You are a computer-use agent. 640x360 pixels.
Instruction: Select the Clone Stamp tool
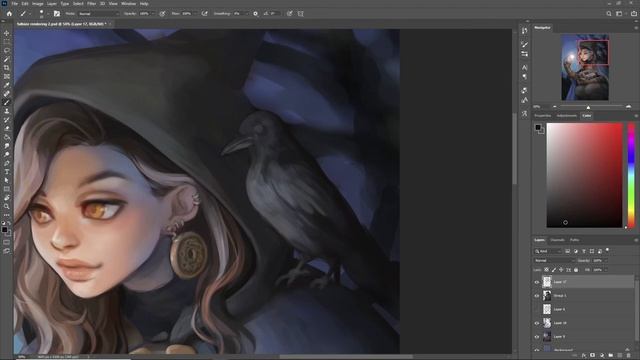pos(7,111)
